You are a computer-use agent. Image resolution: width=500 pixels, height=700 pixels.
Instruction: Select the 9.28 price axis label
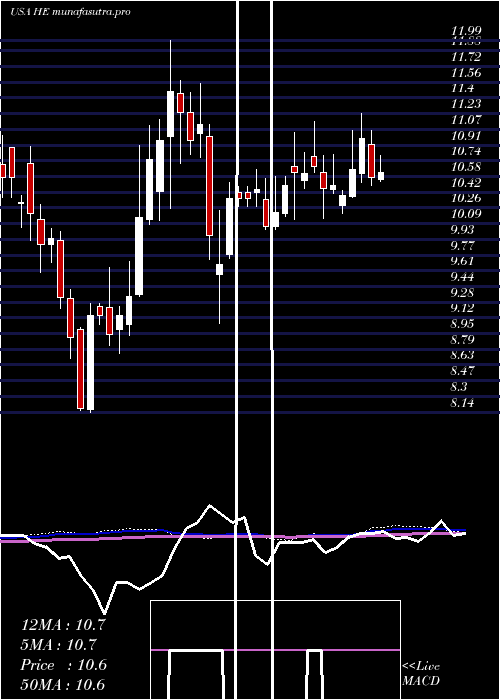pos(462,292)
